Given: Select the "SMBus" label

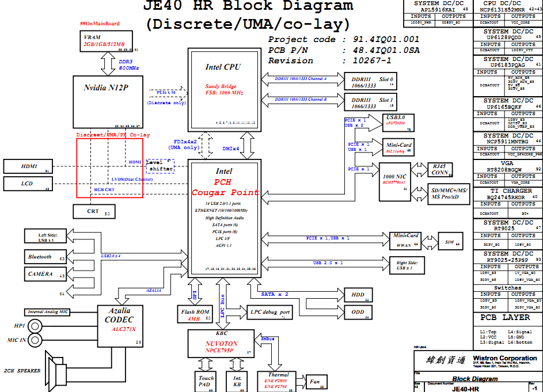Looking at the screenshot, I should 268,338.
